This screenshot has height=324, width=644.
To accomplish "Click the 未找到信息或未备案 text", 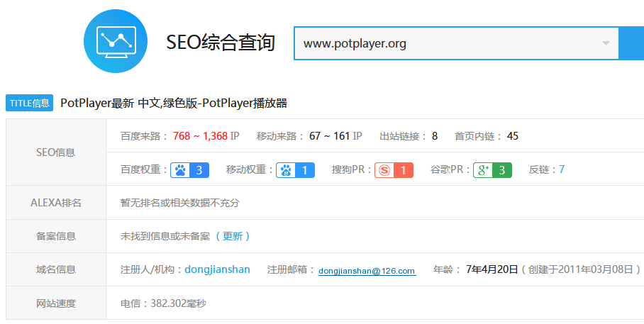I will point(165,236).
